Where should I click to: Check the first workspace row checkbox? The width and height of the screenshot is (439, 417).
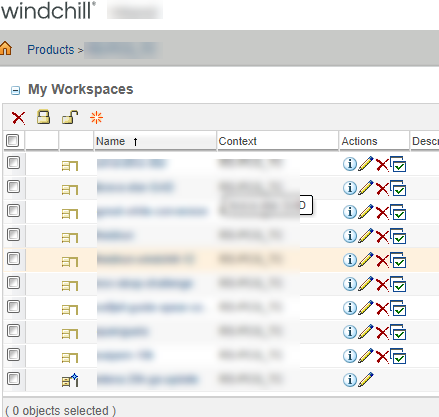tap(14, 163)
